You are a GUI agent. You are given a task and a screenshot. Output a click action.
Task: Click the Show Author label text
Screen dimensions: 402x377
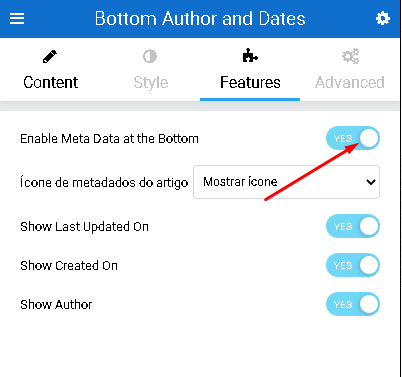(x=56, y=305)
